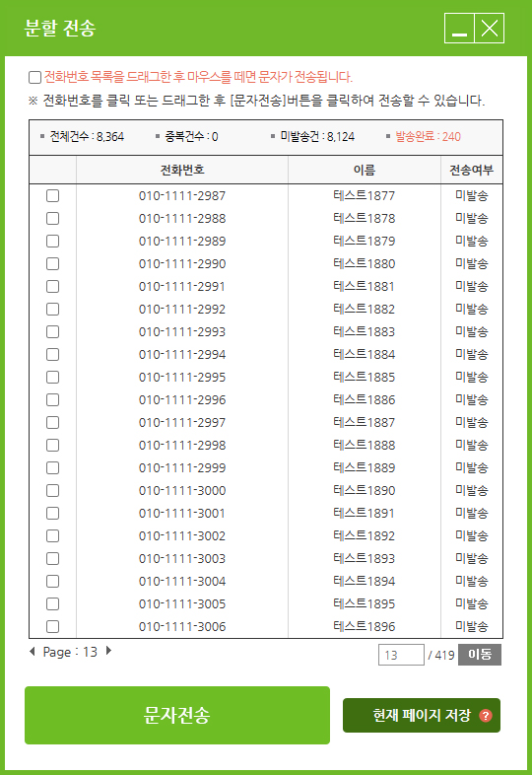The height and width of the screenshot is (775, 532).
Task: Go to previous page with left arrow
Action: [x=33, y=652]
